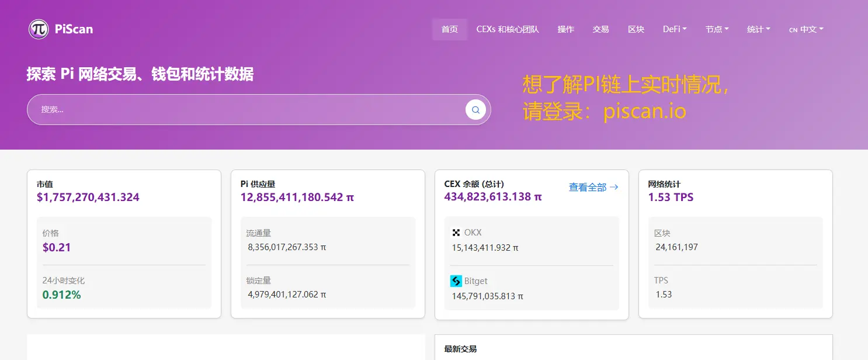Click OKX balance 15,143,411.932 π
Image resolution: width=868 pixels, height=360 pixels.
tap(485, 248)
